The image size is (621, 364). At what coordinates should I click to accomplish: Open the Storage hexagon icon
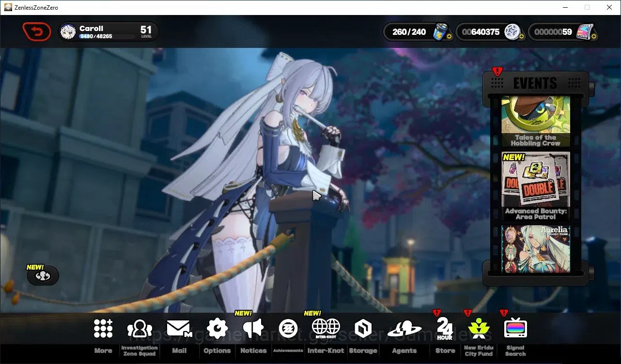[363, 329]
